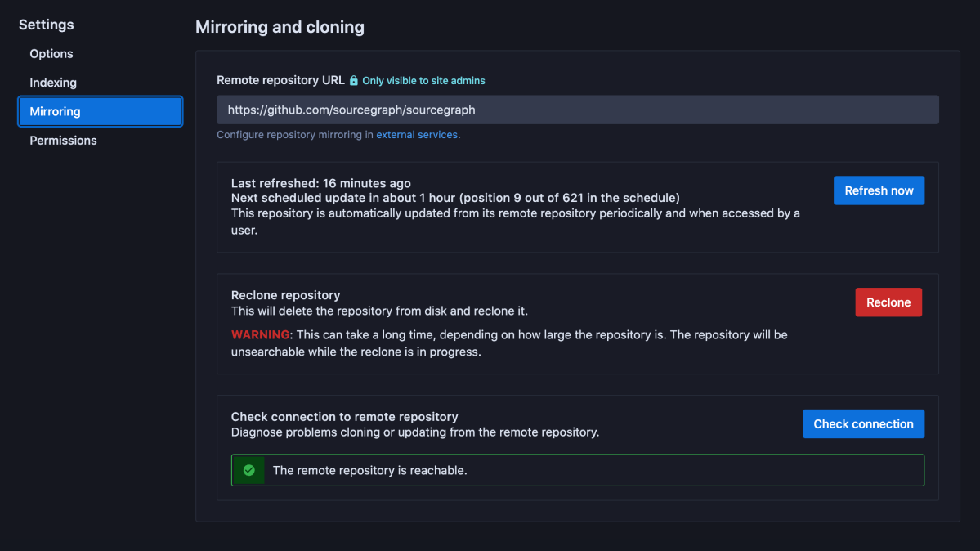This screenshot has width=980, height=551.
Task: Focus the remote repository URL field
Action: pos(577,110)
